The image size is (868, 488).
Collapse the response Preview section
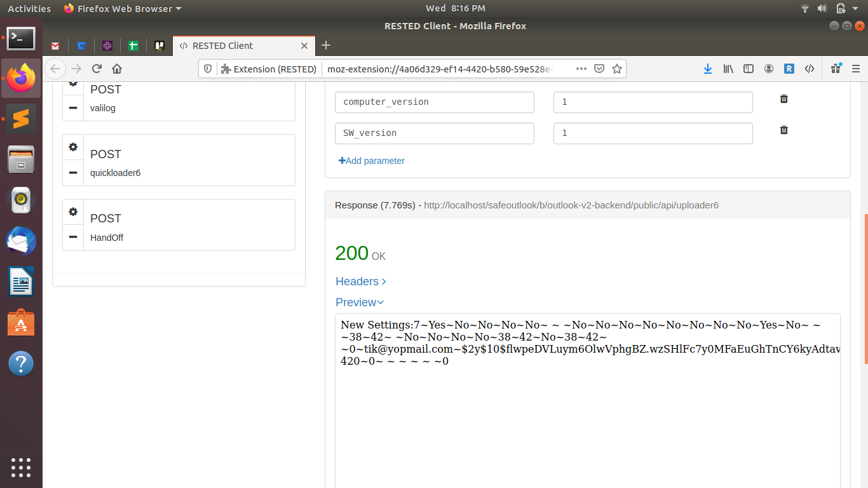coord(360,302)
